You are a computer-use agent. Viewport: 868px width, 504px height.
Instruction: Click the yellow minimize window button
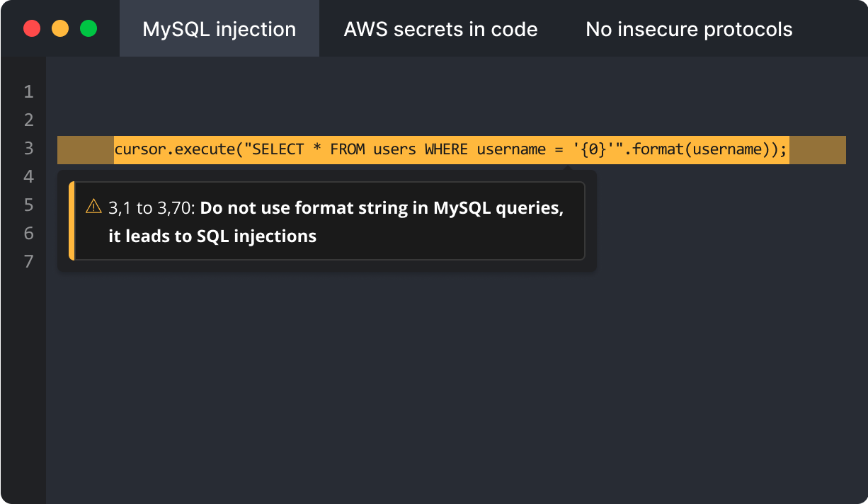tap(60, 28)
